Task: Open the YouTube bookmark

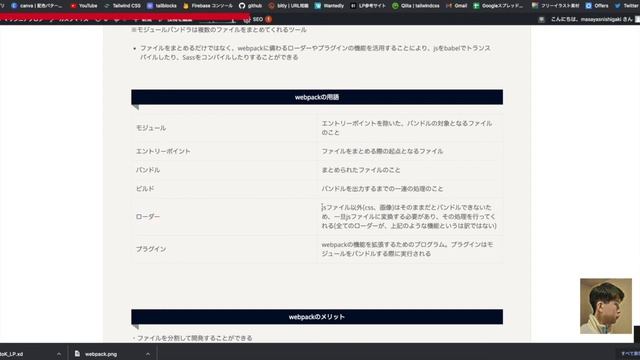Action: pyautogui.click(x=84, y=6)
